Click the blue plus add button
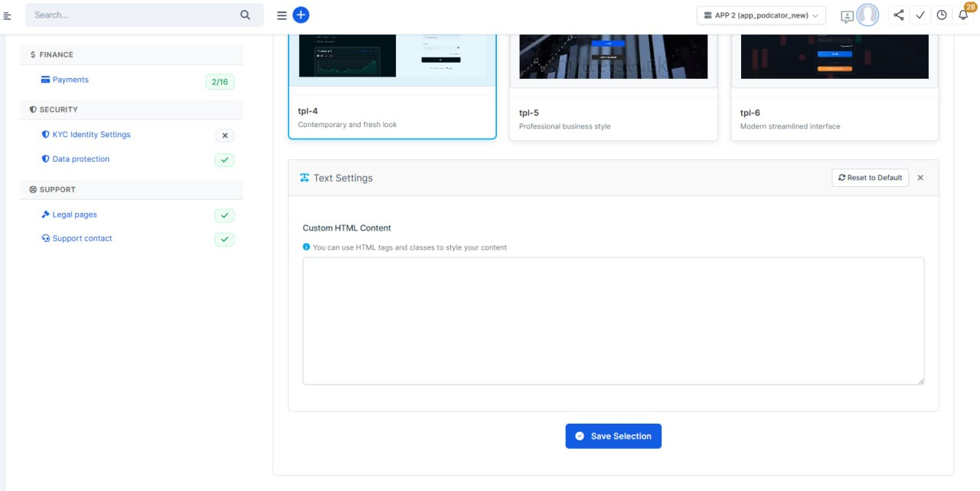 (301, 15)
